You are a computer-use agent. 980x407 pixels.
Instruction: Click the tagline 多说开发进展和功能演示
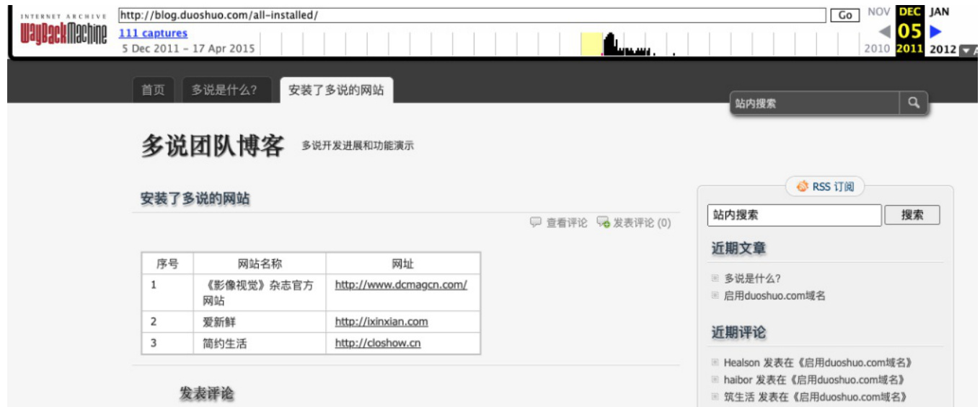point(358,146)
